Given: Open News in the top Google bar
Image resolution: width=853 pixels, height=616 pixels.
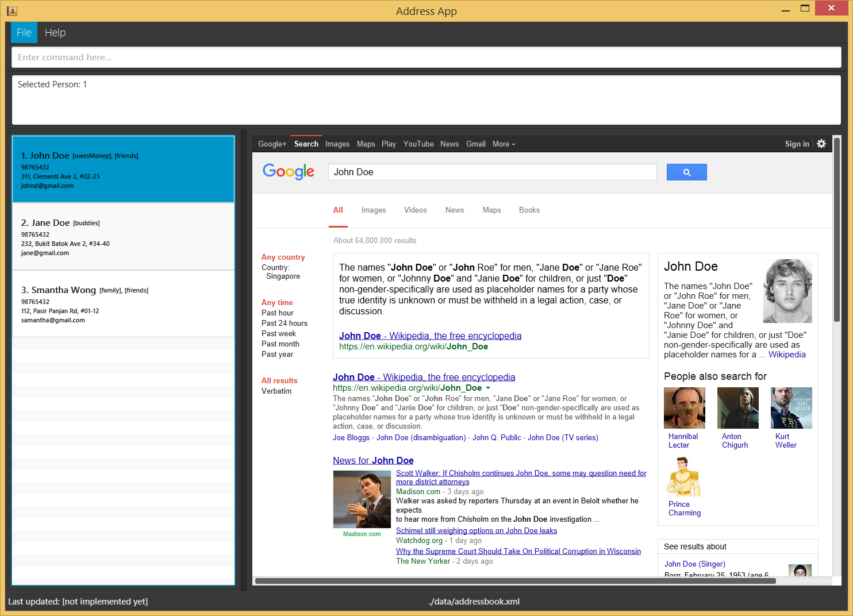Looking at the screenshot, I should point(449,144).
